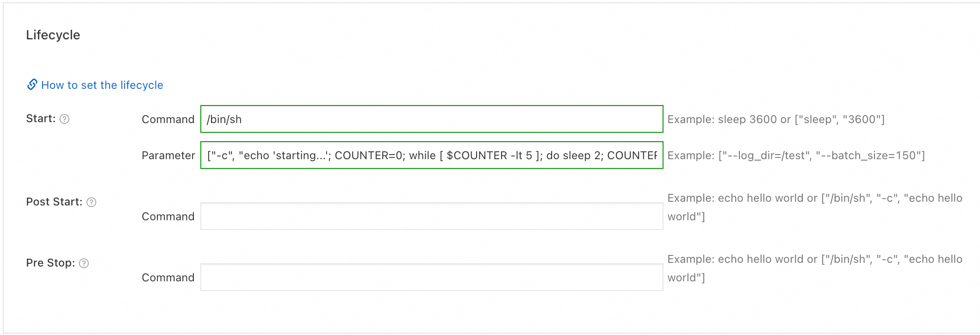Click the Command label in the Post Start row

pyautogui.click(x=167, y=217)
